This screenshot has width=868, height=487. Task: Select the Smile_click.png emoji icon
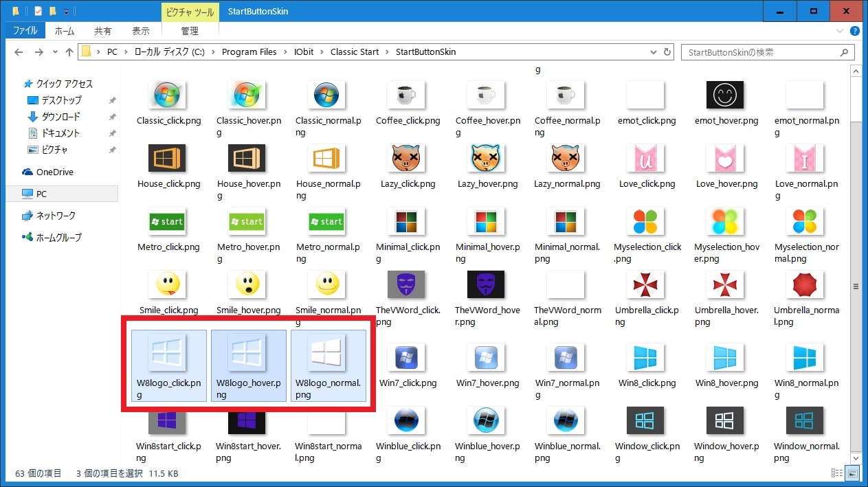pos(168,284)
